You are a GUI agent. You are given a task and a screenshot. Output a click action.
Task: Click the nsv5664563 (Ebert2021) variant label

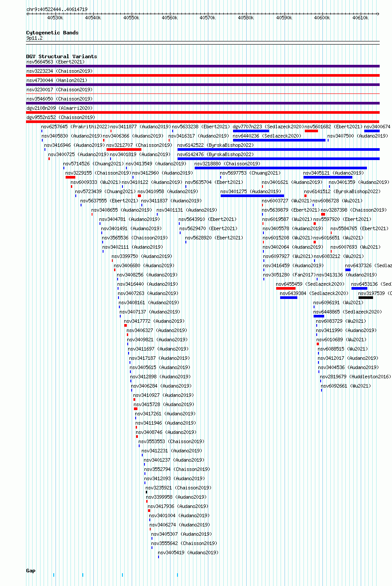click(55, 62)
